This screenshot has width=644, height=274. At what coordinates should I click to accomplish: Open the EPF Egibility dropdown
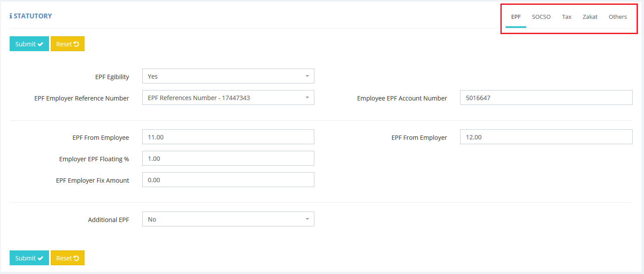pyautogui.click(x=228, y=76)
